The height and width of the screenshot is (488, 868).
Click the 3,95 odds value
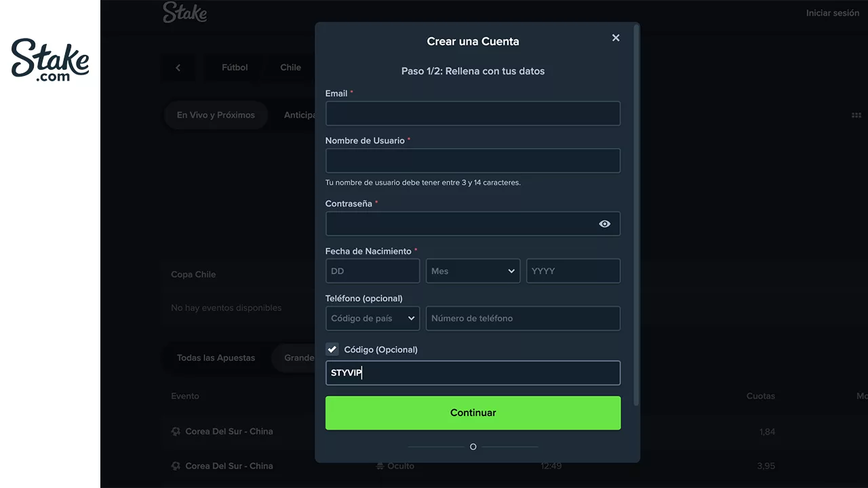(767, 466)
